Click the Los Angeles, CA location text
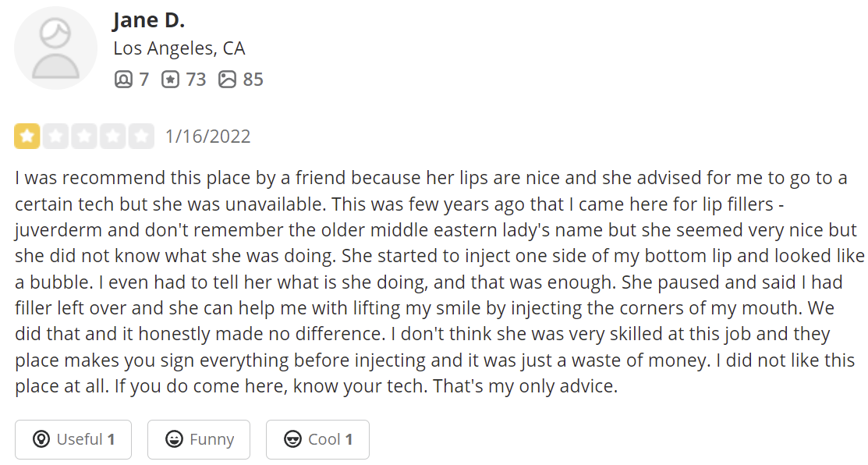The image size is (868, 465). coord(179,48)
